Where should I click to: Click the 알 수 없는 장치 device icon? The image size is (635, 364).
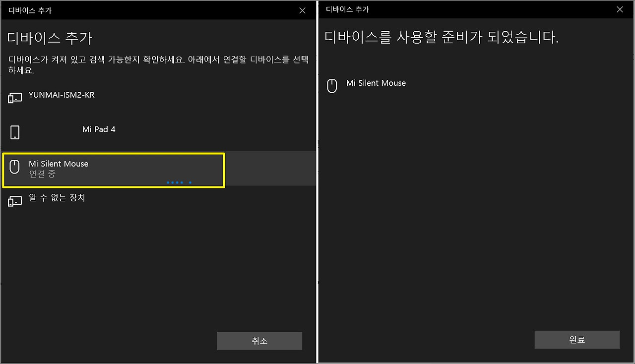click(x=15, y=200)
